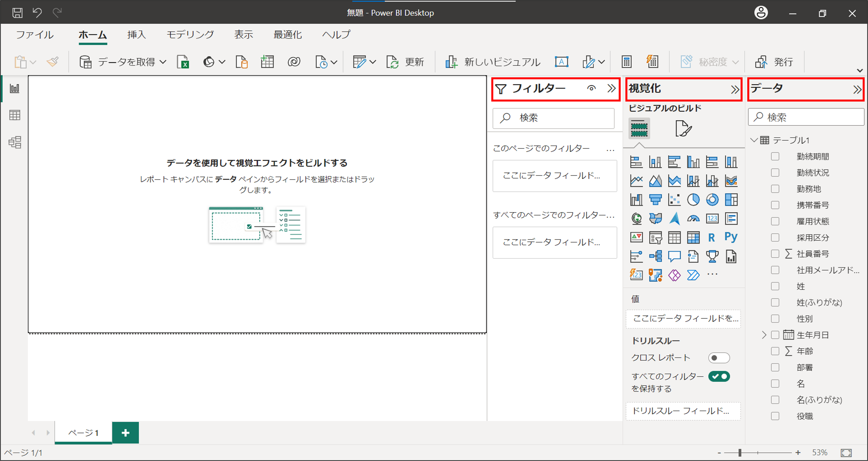Add a new page with plus button
This screenshot has width=868, height=461.
[x=125, y=433]
